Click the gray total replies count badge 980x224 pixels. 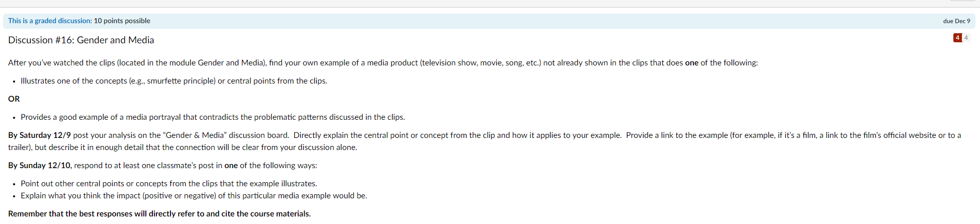click(x=966, y=38)
